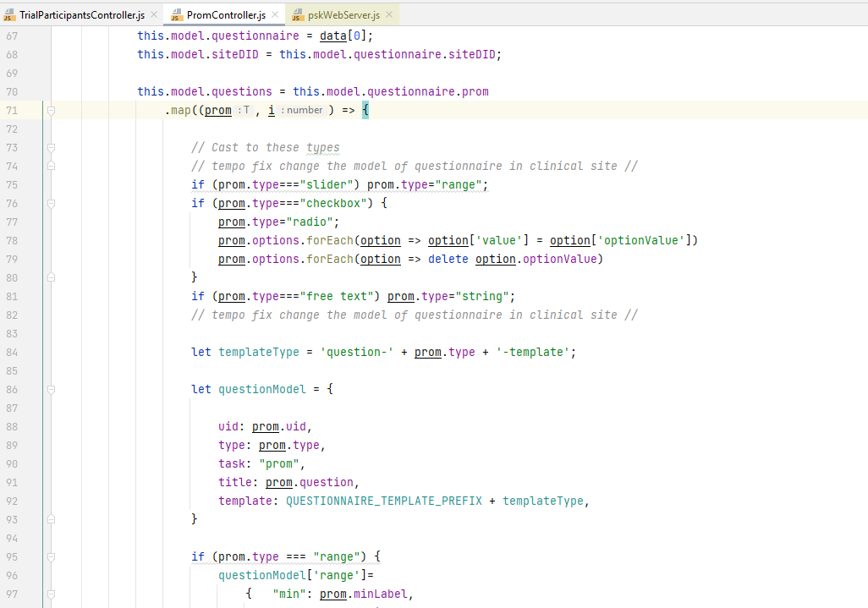This screenshot has height=608, width=868.
Task: Click 'task' key on line 90
Action: 232,463
